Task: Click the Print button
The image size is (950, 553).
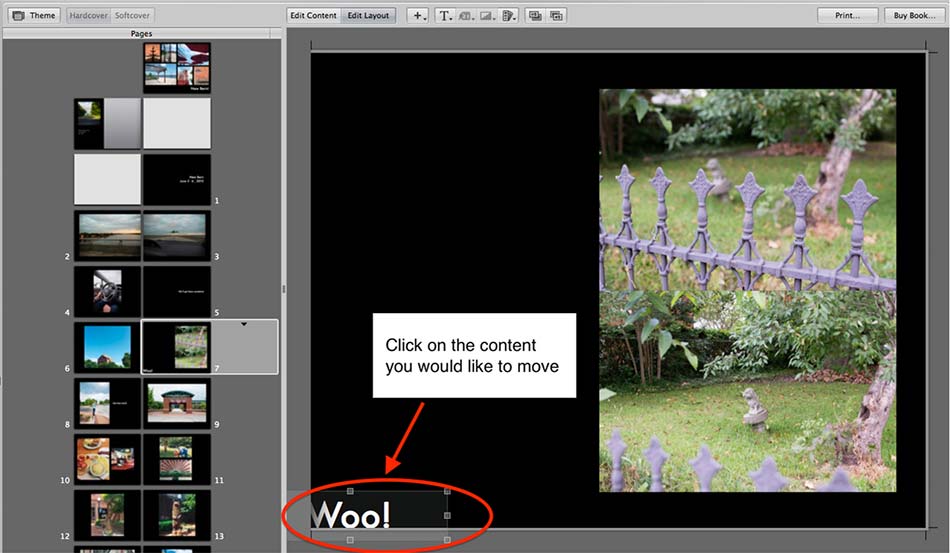Action: pos(847,16)
